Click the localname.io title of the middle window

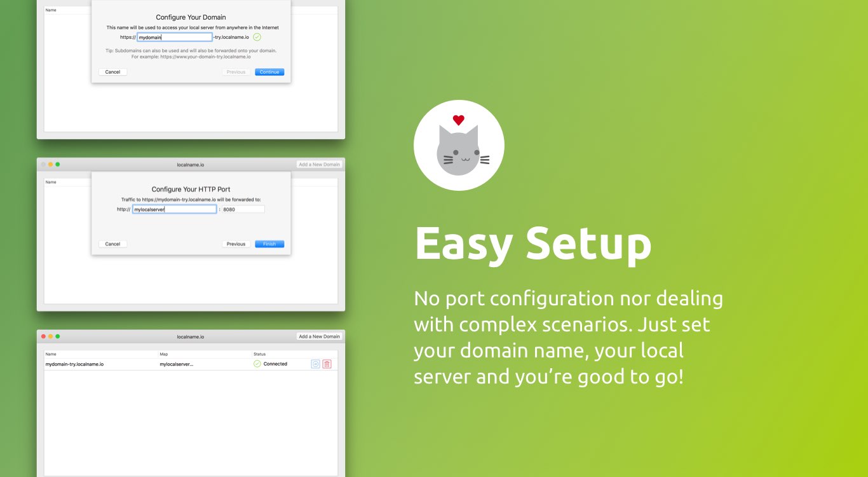(191, 165)
